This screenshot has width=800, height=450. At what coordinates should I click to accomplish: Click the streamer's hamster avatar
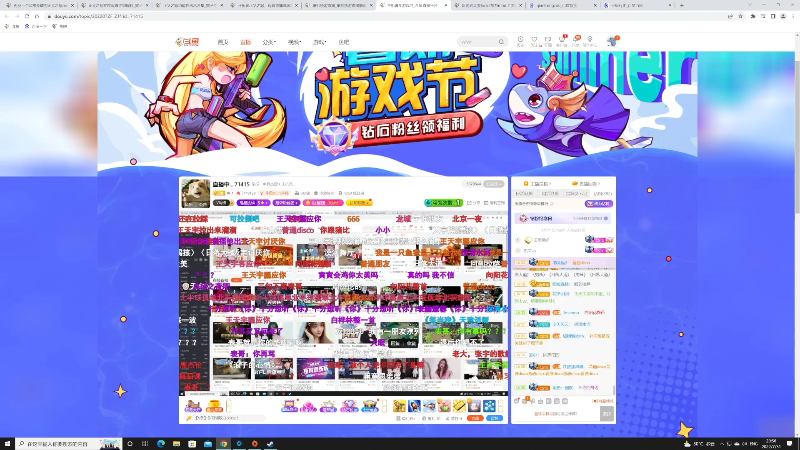pos(195,193)
